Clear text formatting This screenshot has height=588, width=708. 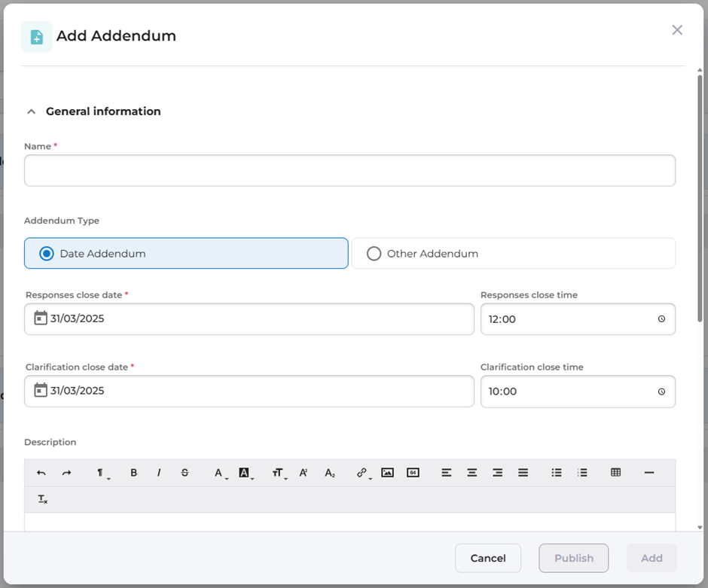tap(42, 499)
